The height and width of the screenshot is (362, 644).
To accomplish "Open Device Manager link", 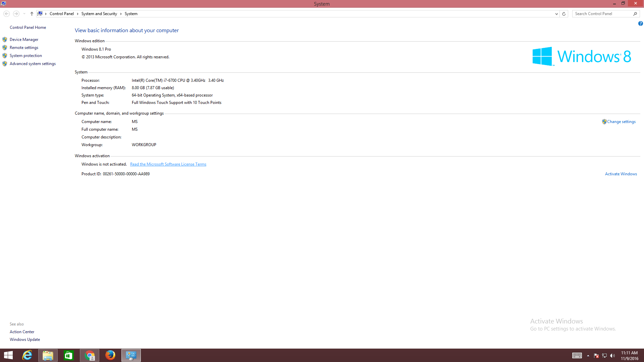I will tap(24, 40).
